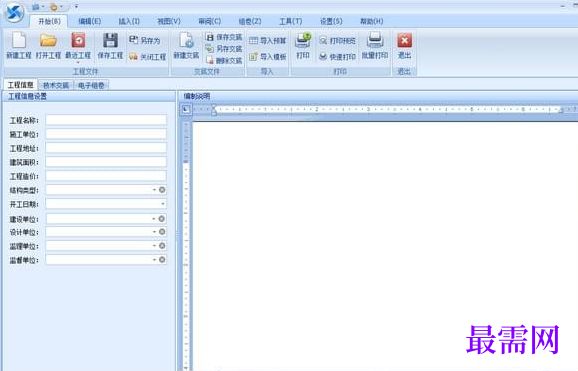Viewport: 578px width, 371px height.
Task: Click the 工程地址 input field
Action: tap(106, 148)
